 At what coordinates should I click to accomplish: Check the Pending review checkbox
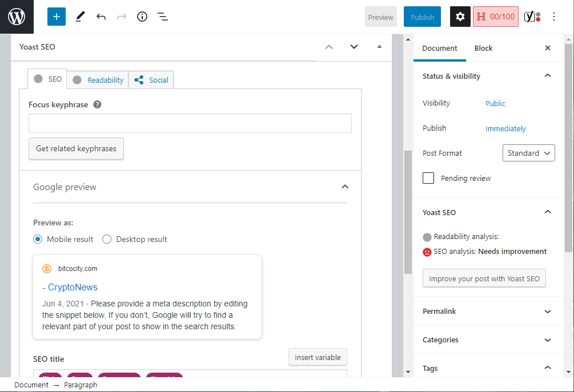pyautogui.click(x=428, y=178)
